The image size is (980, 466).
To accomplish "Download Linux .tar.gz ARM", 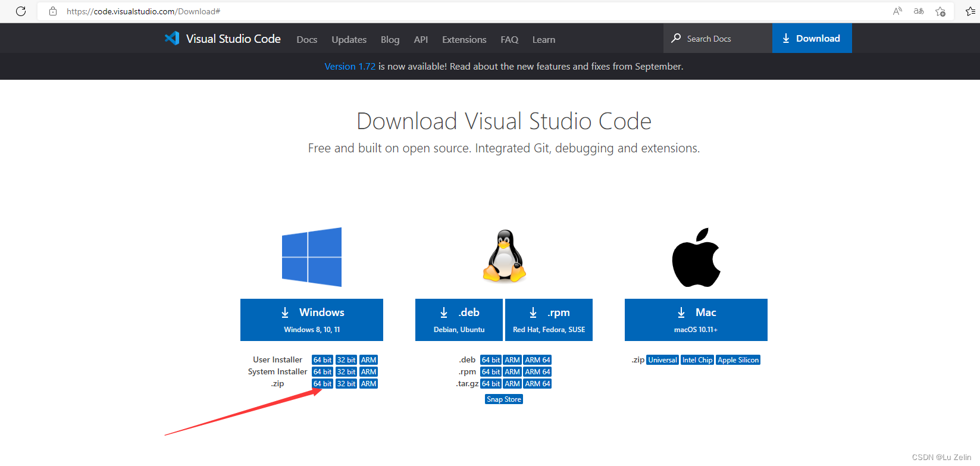I will click(x=512, y=384).
